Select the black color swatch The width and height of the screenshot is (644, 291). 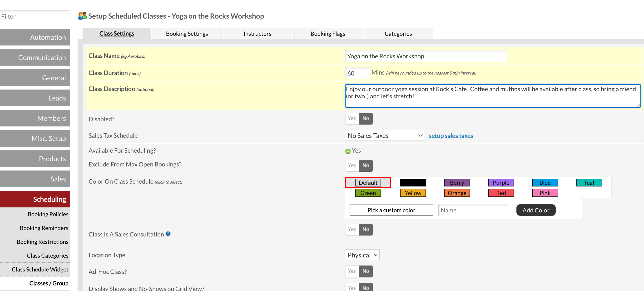click(x=413, y=183)
